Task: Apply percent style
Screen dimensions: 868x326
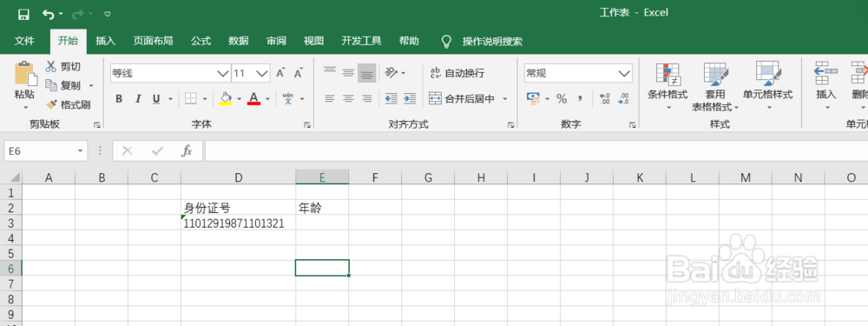Action: point(562,99)
